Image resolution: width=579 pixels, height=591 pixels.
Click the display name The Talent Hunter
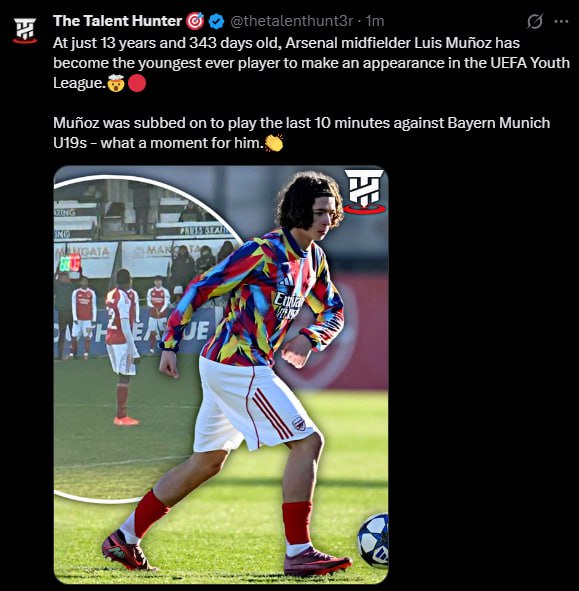[x=118, y=21]
